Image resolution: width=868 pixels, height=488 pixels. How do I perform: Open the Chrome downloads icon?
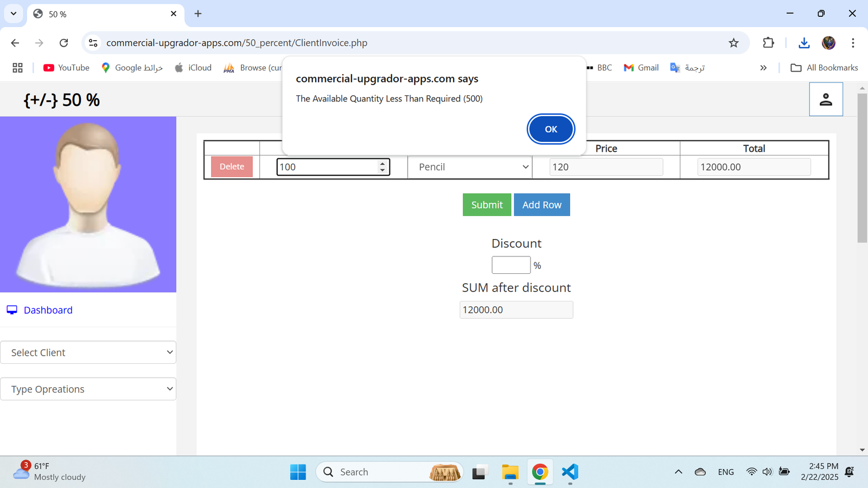pyautogui.click(x=804, y=43)
